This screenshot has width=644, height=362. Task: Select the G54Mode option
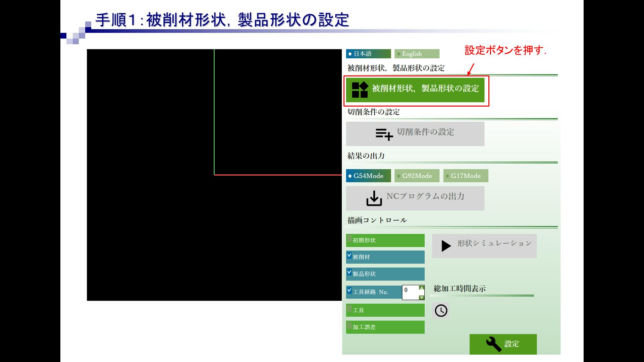click(368, 176)
